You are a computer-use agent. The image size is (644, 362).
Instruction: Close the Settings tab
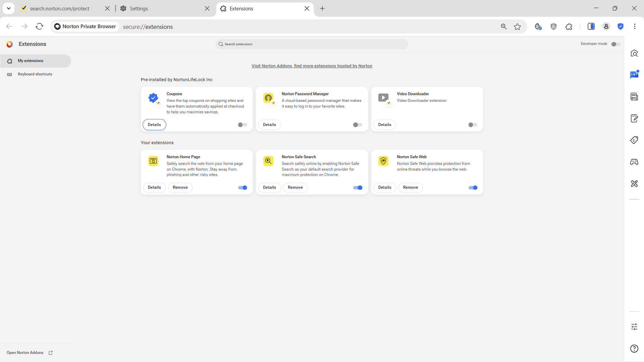coord(207,8)
